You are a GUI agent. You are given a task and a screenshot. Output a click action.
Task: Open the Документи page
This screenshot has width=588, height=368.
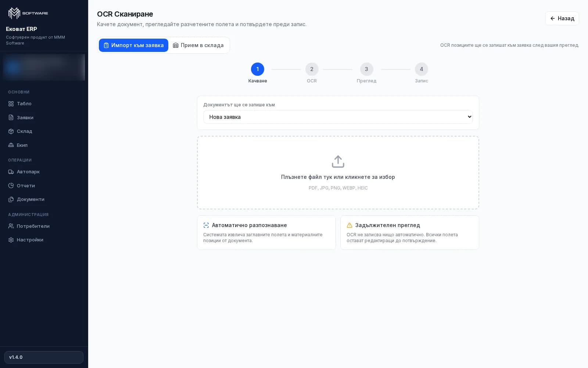(44, 199)
